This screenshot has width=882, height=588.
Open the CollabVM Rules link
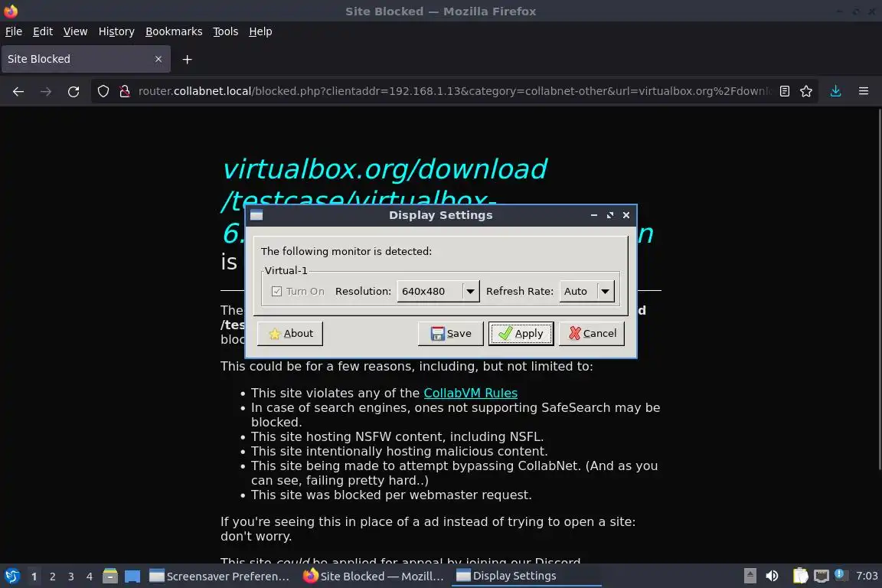coord(470,393)
